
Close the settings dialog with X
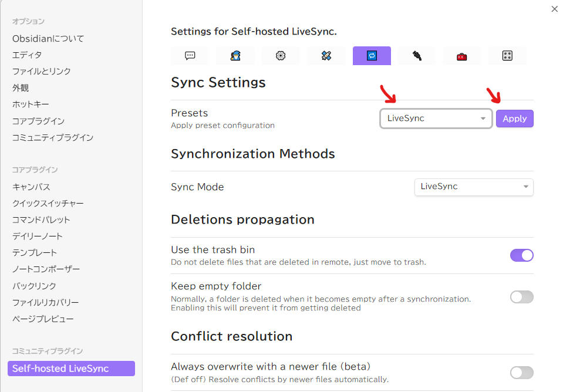click(x=554, y=9)
